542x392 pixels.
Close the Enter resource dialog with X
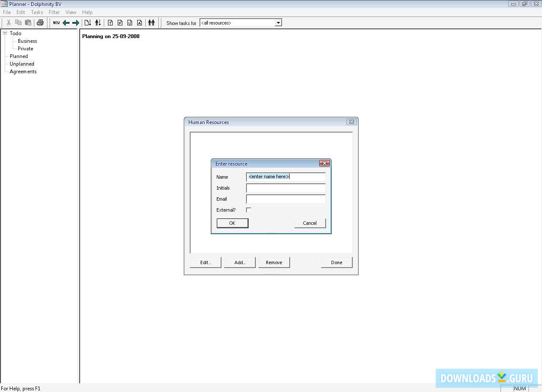325,163
